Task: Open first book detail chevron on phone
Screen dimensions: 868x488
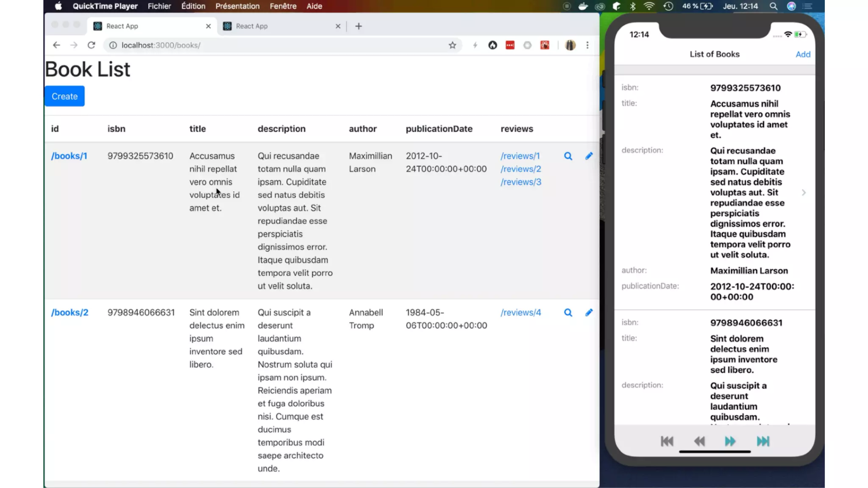Action: pos(804,193)
